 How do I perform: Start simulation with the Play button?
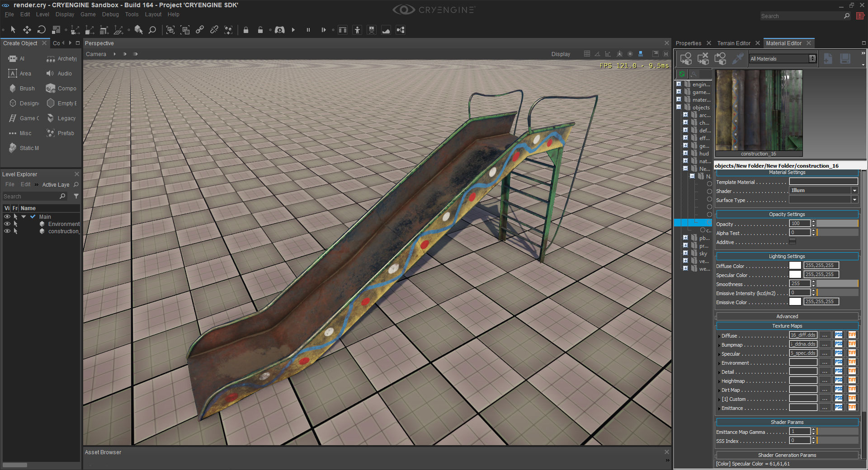[x=293, y=30]
